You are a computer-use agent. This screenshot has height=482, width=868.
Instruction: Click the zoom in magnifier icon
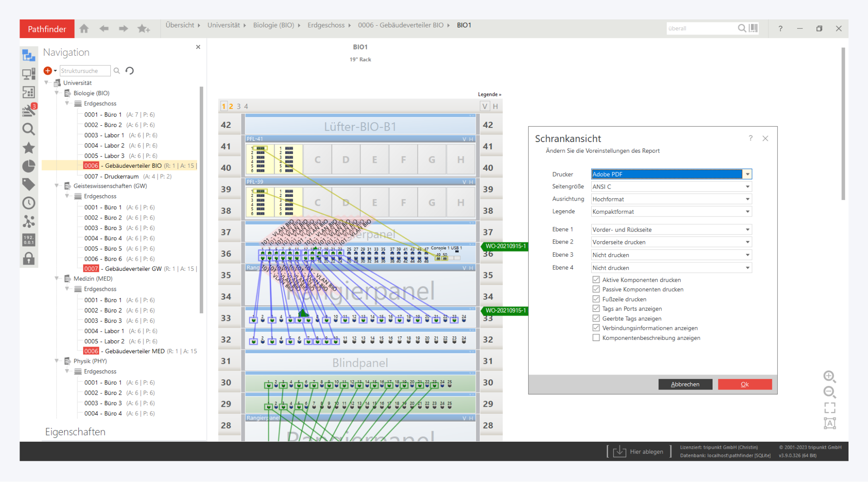829,376
